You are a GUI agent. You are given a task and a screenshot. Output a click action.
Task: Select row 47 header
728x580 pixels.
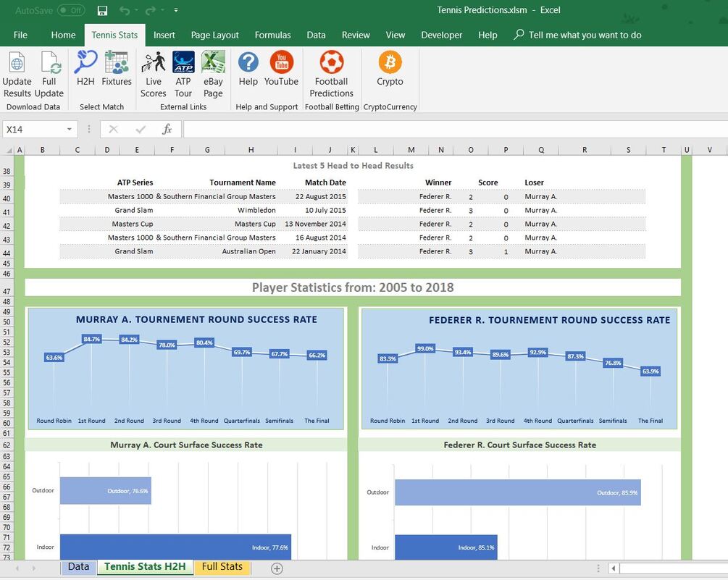pos(7,291)
